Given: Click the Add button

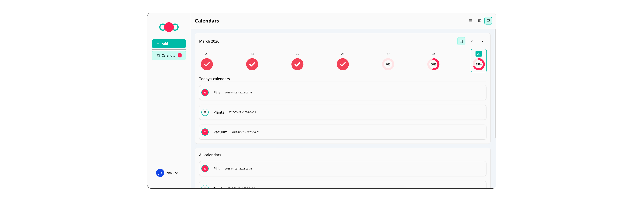Looking at the screenshot, I should 169,44.
